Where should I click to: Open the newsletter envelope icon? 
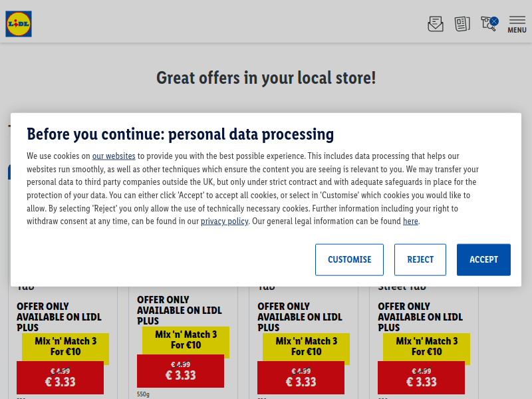coord(435,24)
